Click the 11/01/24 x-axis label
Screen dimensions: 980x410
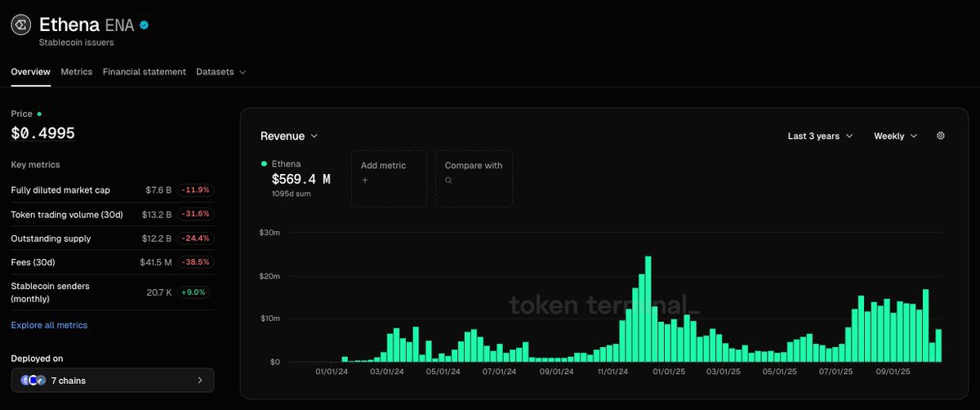tap(612, 372)
